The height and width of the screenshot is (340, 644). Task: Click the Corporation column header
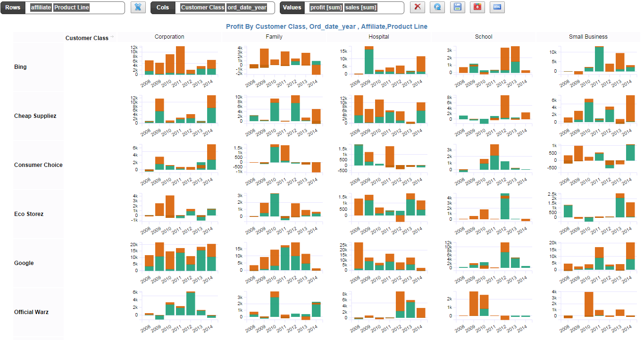click(169, 37)
